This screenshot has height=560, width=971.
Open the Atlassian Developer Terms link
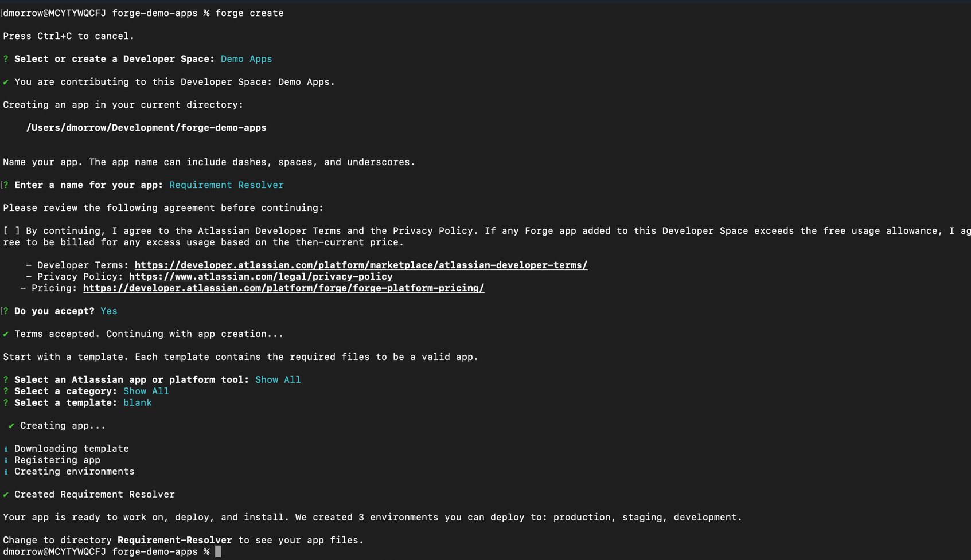pyautogui.click(x=361, y=265)
